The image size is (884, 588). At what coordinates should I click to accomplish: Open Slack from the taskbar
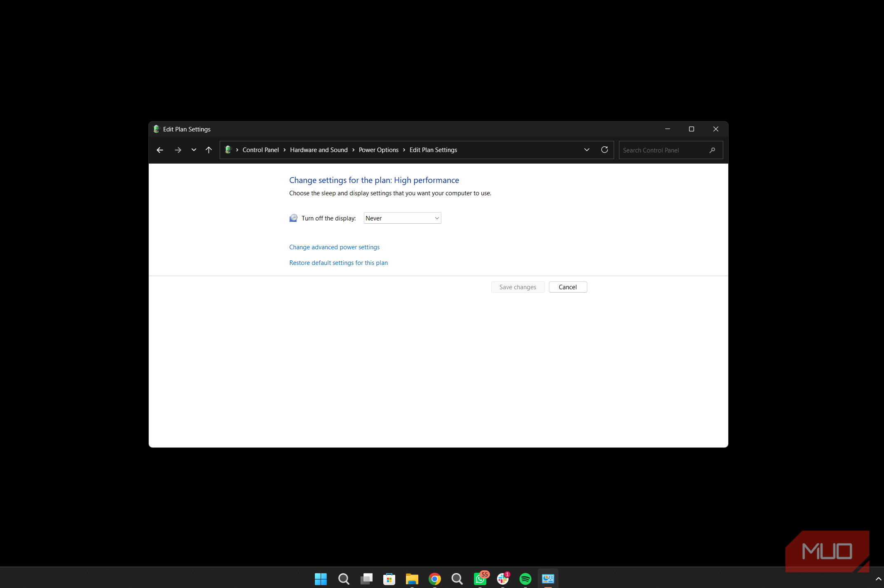tap(503, 579)
